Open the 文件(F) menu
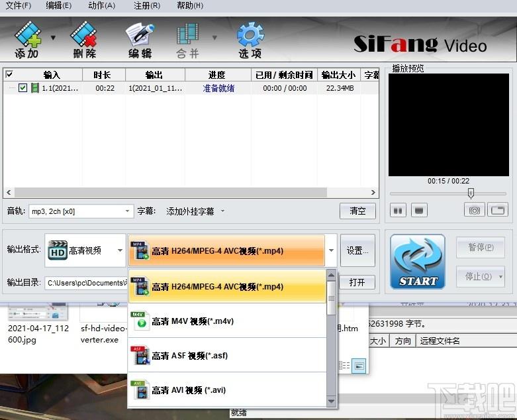This screenshot has height=420, width=517. 18,5
